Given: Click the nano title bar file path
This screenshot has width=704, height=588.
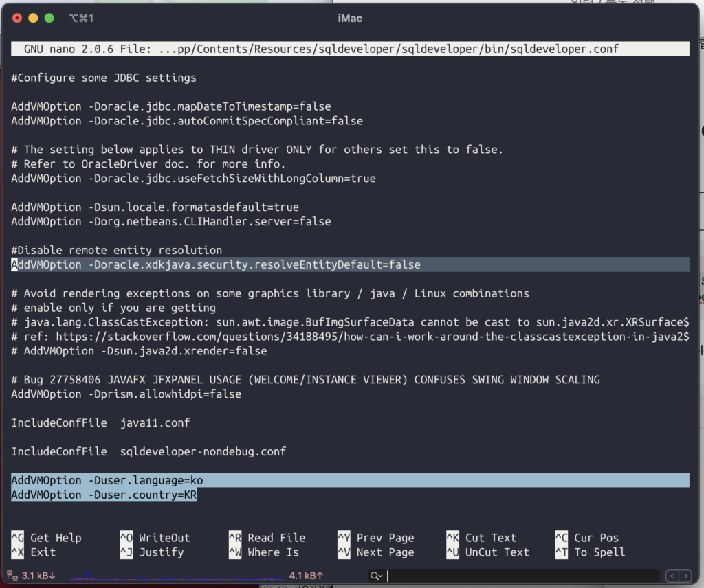Looking at the screenshot, I should click(389, 49).
